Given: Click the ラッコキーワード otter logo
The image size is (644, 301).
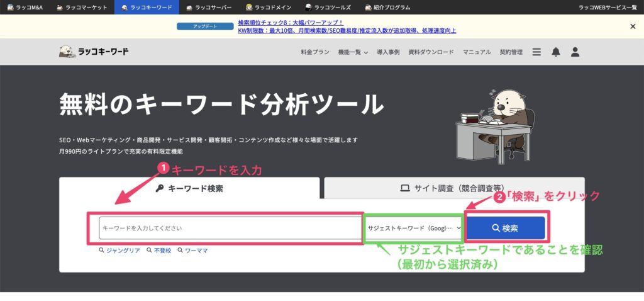Looking at the screenshot, I should point(94,52).
